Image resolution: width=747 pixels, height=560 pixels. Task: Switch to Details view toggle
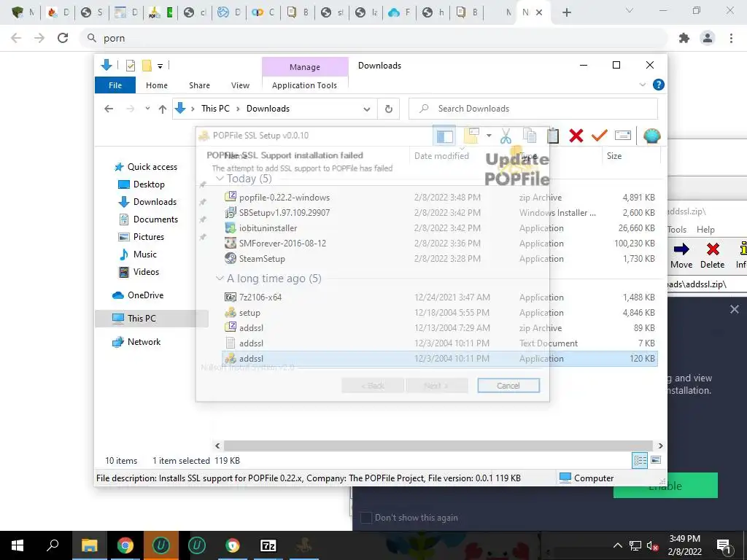[640, 460]
